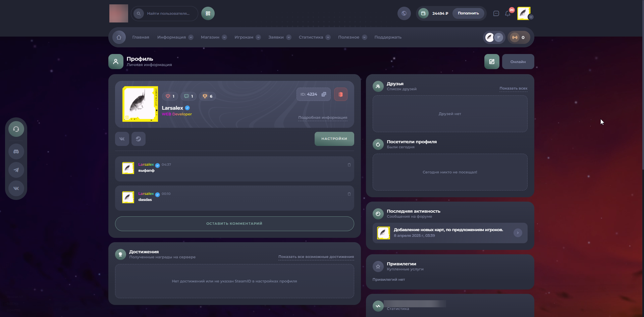
Task: Expand the Информация dropdown menu
Action: tap(175, 37)
